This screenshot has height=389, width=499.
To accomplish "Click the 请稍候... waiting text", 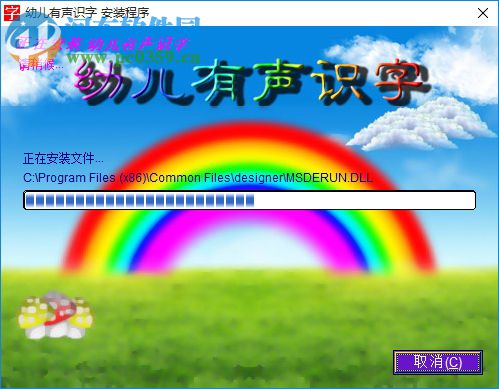I will (41, 65).
